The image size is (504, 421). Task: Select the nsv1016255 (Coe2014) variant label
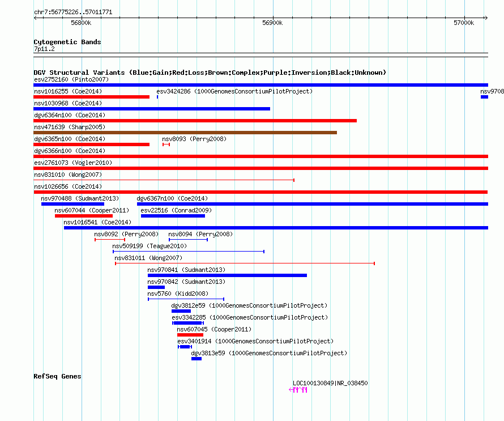point(68,91)
